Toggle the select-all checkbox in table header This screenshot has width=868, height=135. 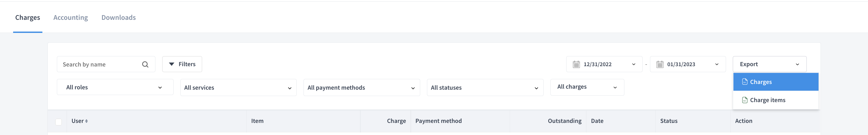[58, 122]
